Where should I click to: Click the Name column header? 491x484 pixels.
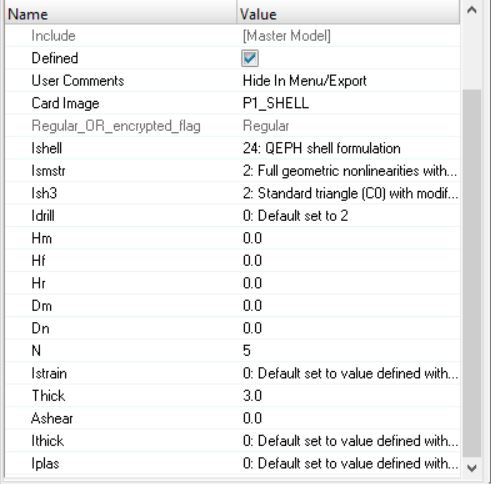[121, 13]
